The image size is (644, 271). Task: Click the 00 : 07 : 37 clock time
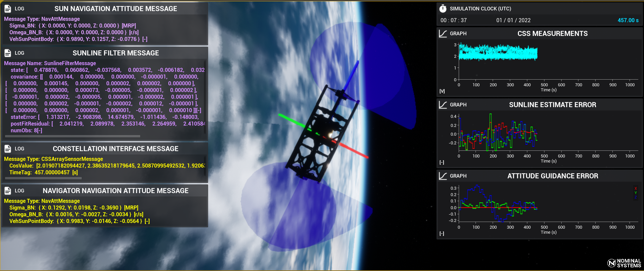coord(453,20)
